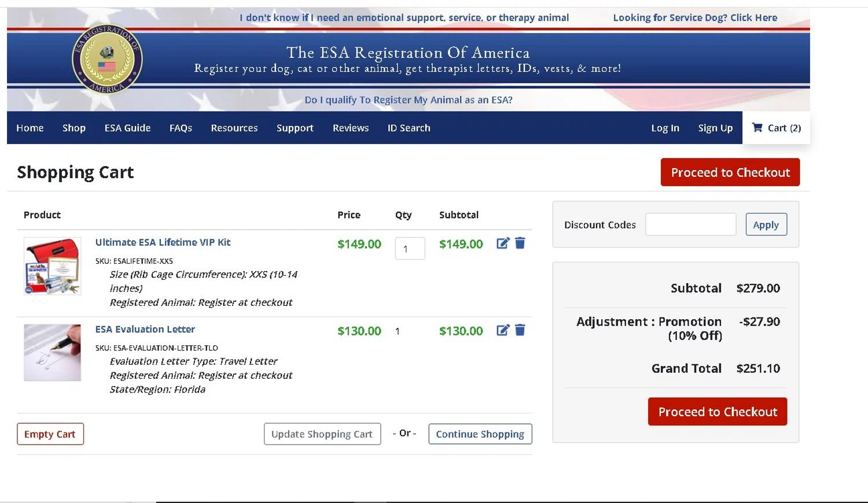This screenshot has width=868, height=503.
Task: Edit the ESA Evaluation Letter item
Action: [x=503, y=330]
